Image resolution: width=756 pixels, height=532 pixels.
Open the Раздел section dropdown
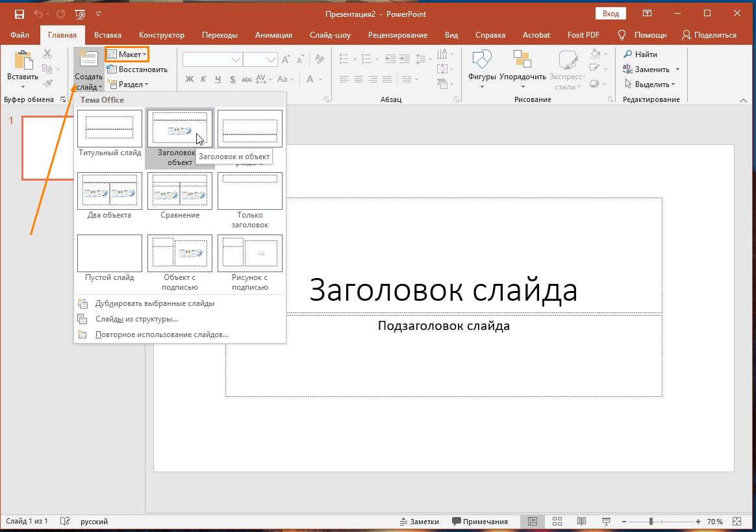127,84
